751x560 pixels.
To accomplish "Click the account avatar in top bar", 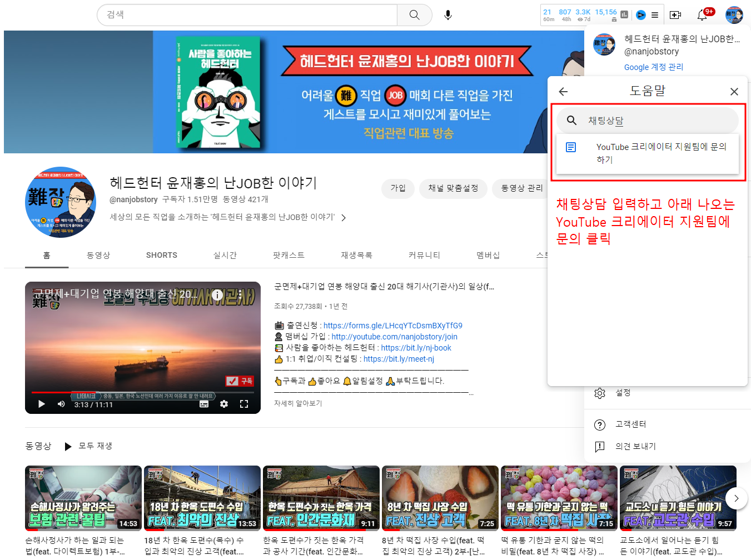I will [734, 15].
